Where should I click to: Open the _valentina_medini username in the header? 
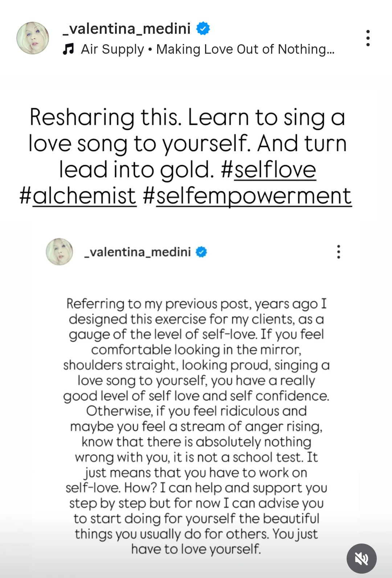127,28
